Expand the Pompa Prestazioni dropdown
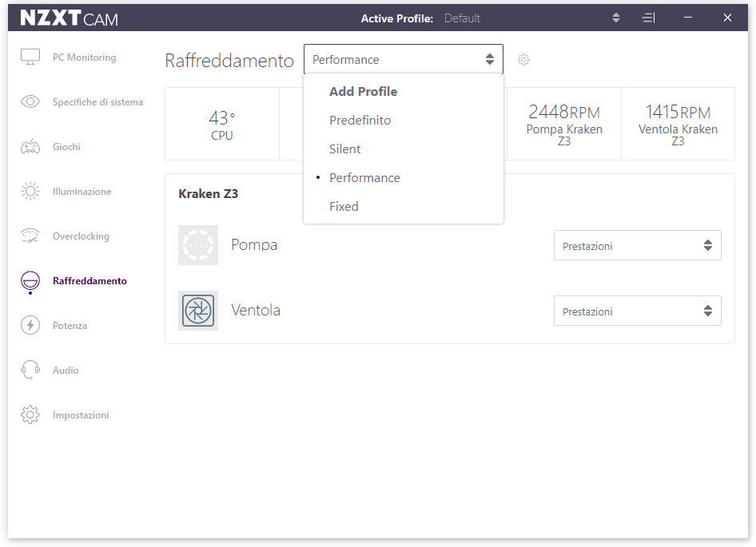Screen dimensions: 756x547 [637, 245]
